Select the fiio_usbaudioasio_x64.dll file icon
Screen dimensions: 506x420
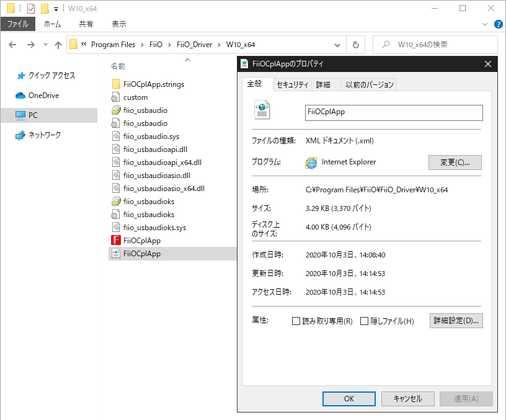116,188
